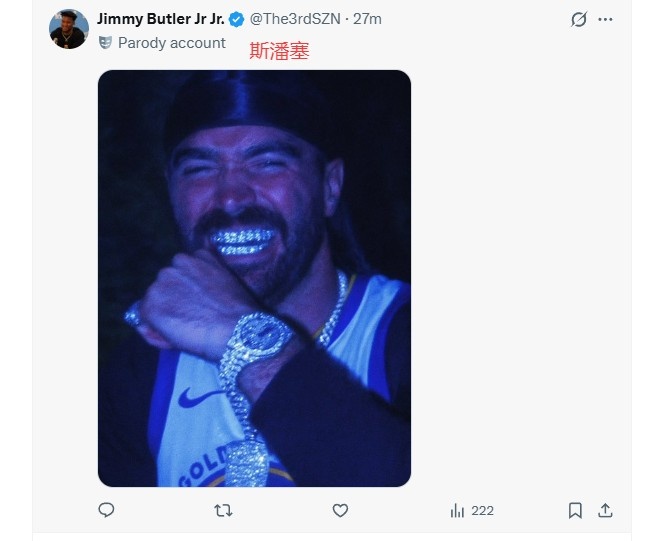Click the Grok action icon on the post
Viewport: 645px width, 541px height.
click(x=578, y=19)
